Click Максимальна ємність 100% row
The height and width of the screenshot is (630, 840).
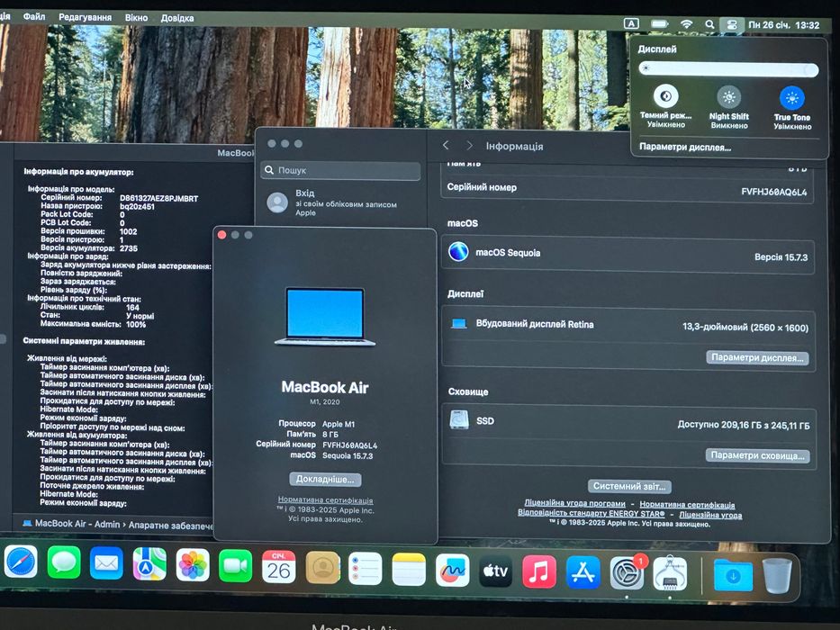pyautogui.click(x=93, y=324)
